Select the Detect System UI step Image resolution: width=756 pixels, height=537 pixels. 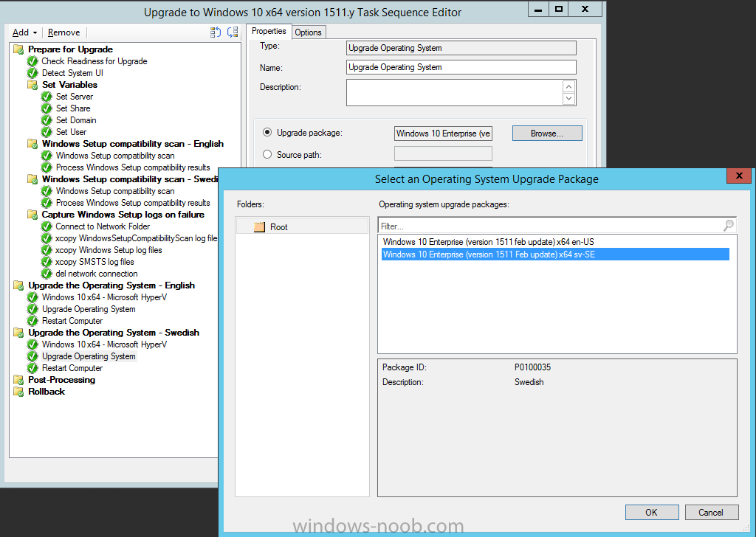(x=72, y=73)
